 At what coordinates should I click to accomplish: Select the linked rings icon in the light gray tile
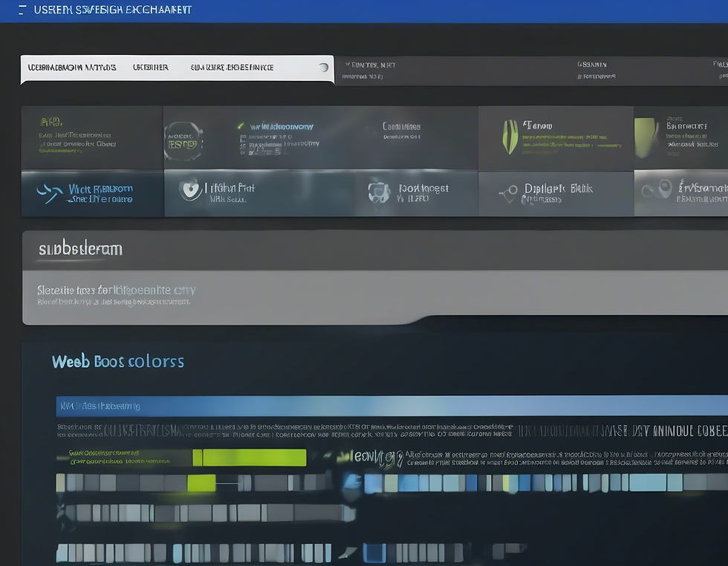point(657,189)
